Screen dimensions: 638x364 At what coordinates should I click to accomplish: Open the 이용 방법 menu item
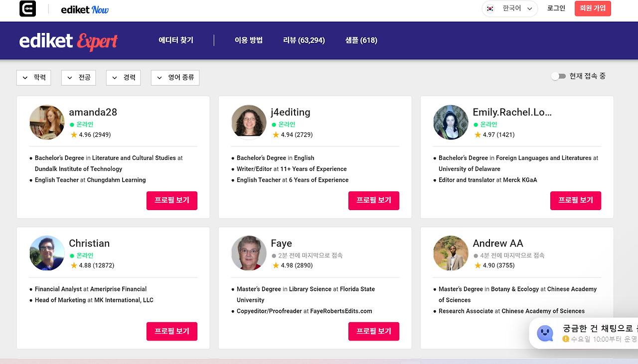(x=248, y=40)
